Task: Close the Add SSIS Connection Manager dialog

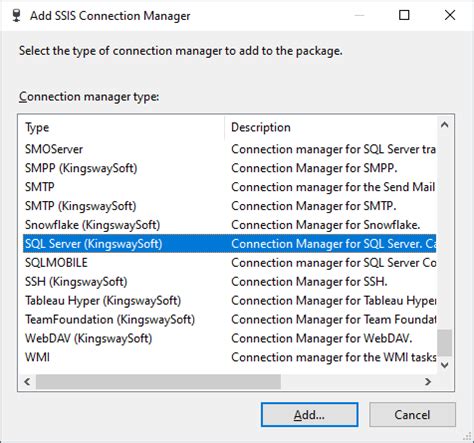Action: click(450, 15)
